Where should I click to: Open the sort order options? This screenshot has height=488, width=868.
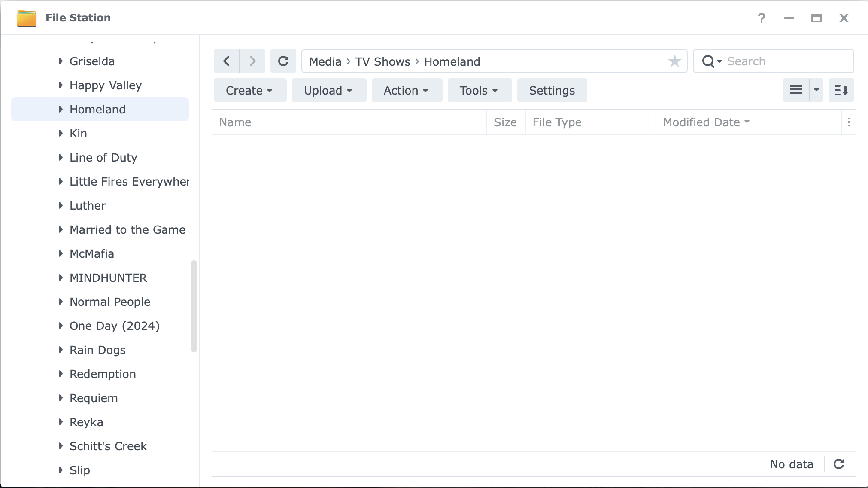[841, 90]
